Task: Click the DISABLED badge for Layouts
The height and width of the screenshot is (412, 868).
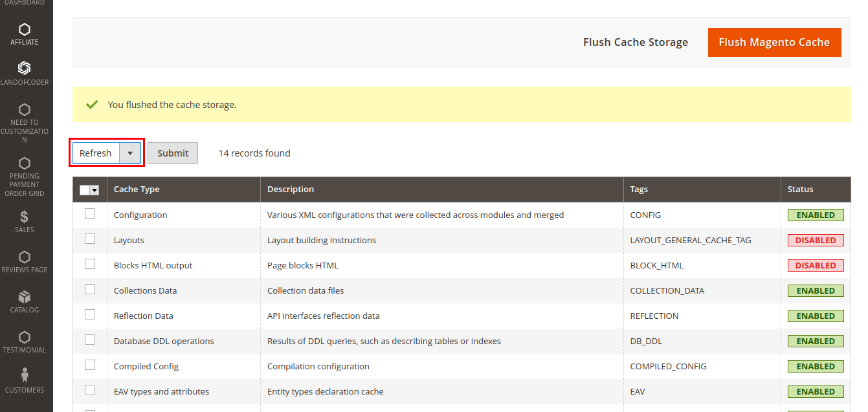Action: click(x=815, y=239)
